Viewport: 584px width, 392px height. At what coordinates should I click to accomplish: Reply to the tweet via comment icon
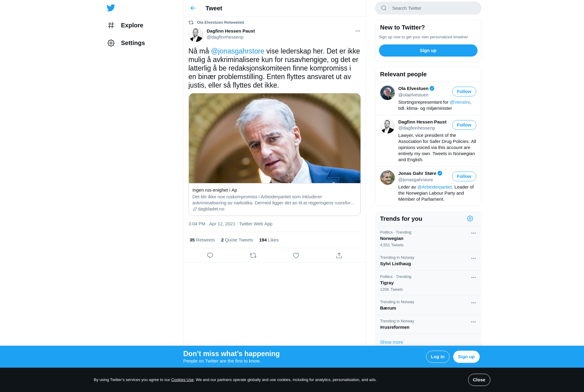coord(210,255)
